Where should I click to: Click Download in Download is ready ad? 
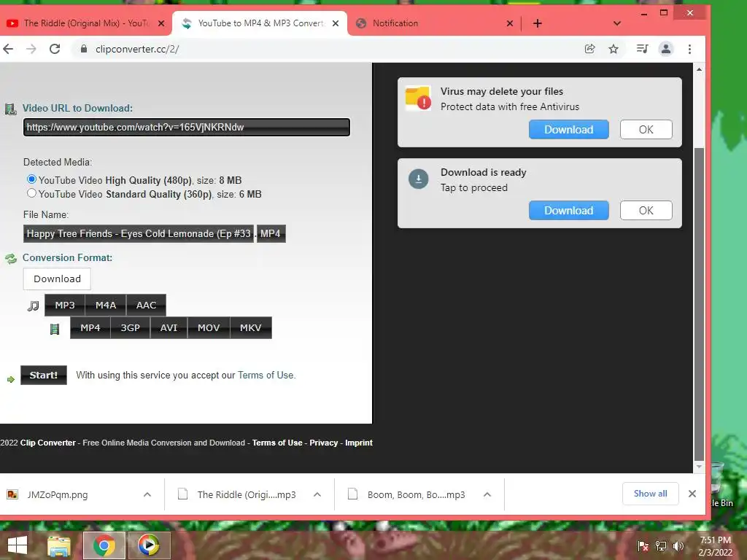point(569,211)
